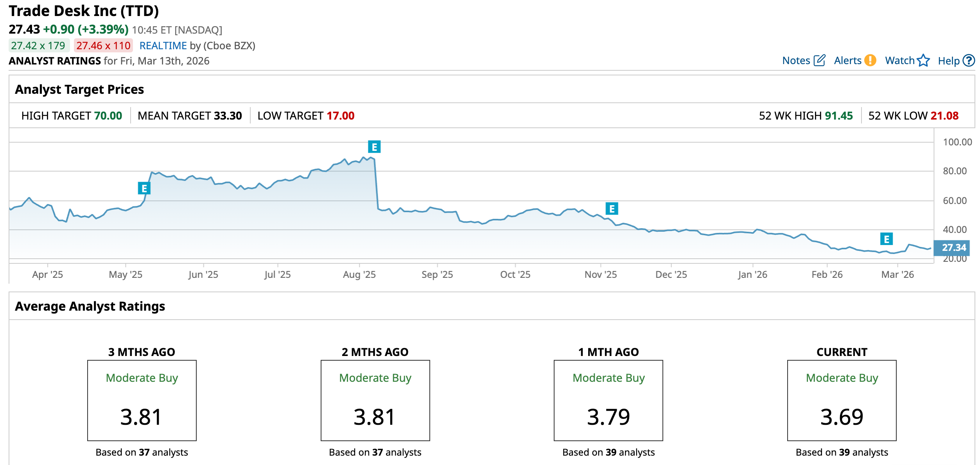Click the earnings E marker near Mar '26
Screen dimensions: 980x465
886,239
